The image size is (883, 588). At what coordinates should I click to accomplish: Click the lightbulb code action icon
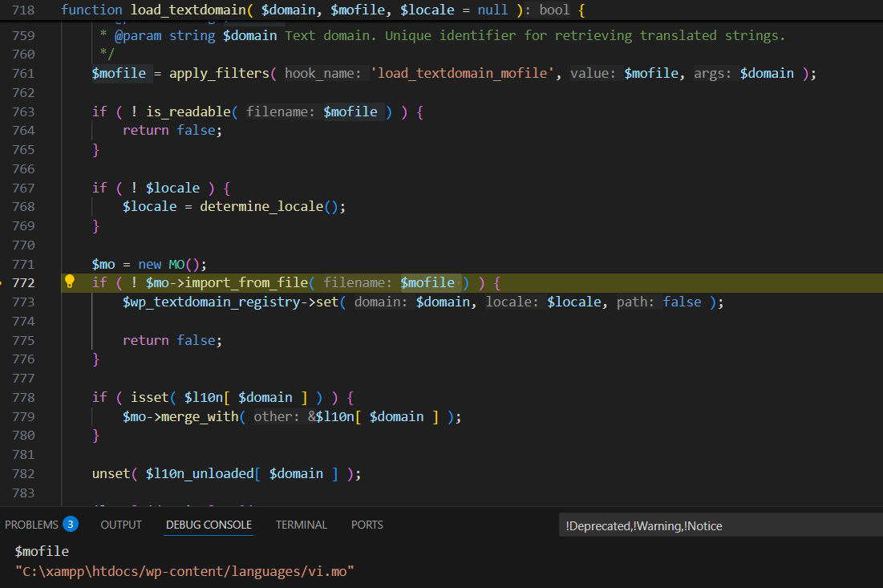tap(69, 282)
